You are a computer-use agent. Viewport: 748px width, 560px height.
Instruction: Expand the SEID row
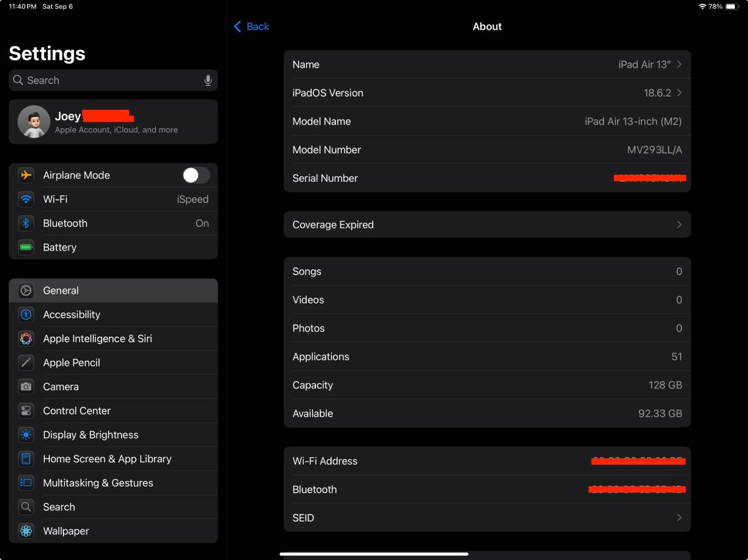coord(486,518)
